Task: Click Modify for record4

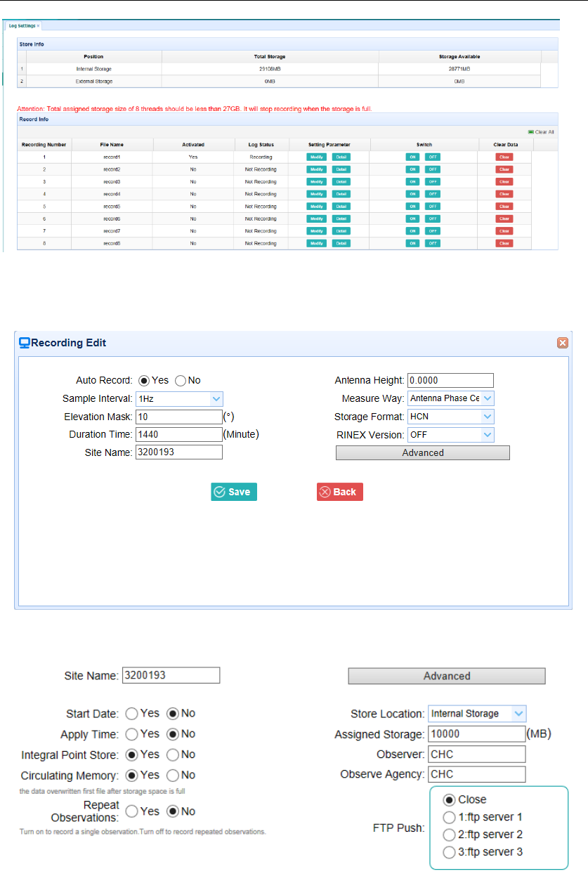Action: point(316,194)
